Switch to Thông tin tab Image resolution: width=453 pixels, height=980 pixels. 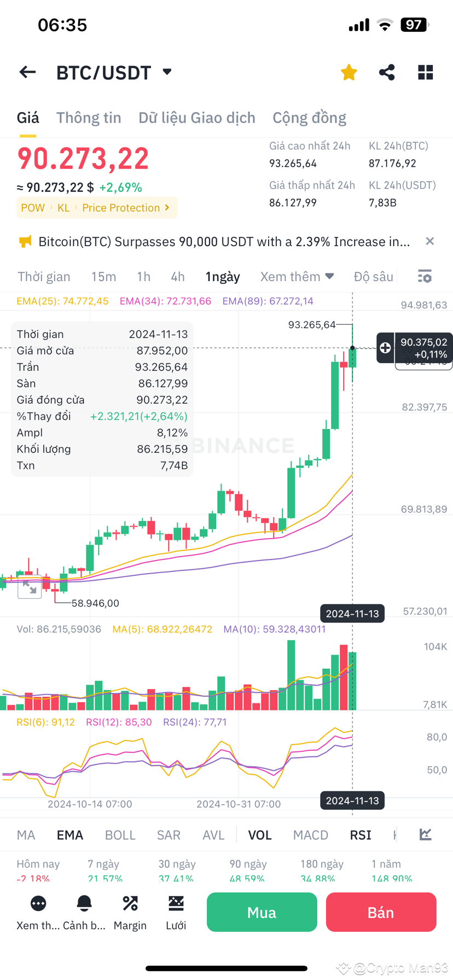[x=89, y=118]
